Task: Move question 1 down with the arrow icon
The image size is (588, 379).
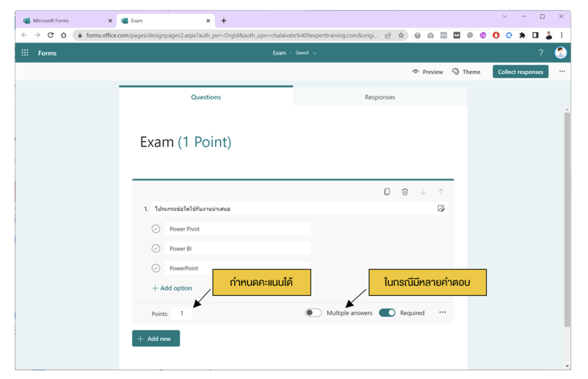Action: click(423, 192)
